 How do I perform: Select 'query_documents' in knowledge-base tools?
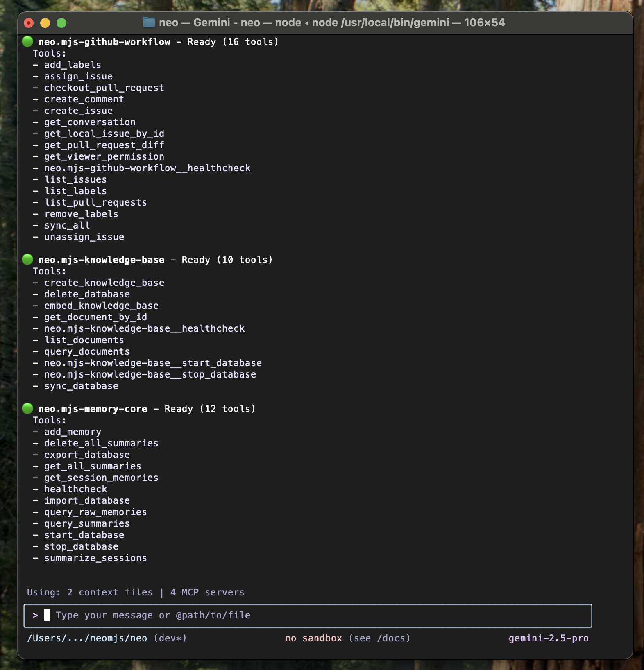pyautogui.click(x=87, y=351)
